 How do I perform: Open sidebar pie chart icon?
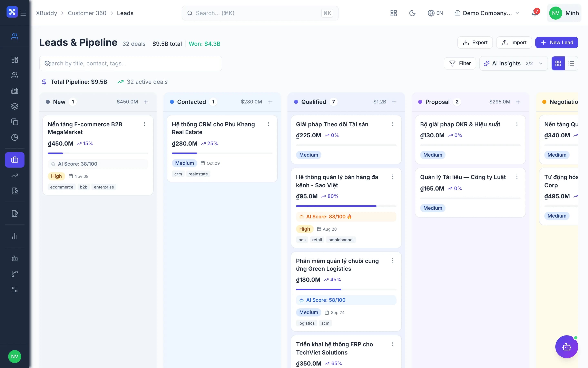14,137
